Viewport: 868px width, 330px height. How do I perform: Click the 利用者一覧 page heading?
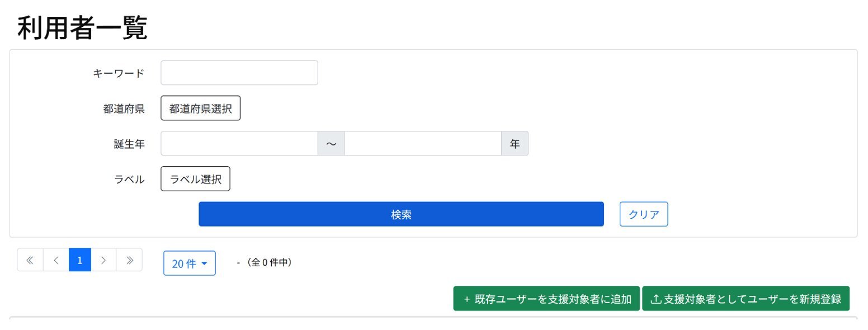coord(82,28)
